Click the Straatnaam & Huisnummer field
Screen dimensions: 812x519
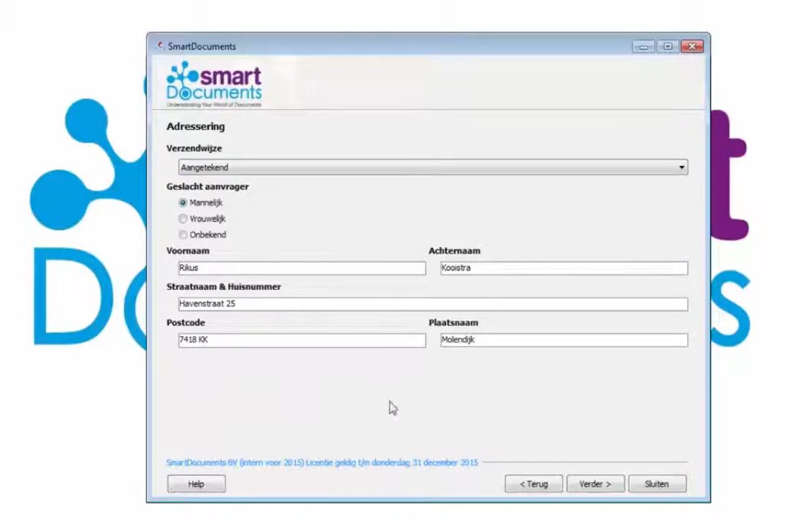click(x=433, y=304)
